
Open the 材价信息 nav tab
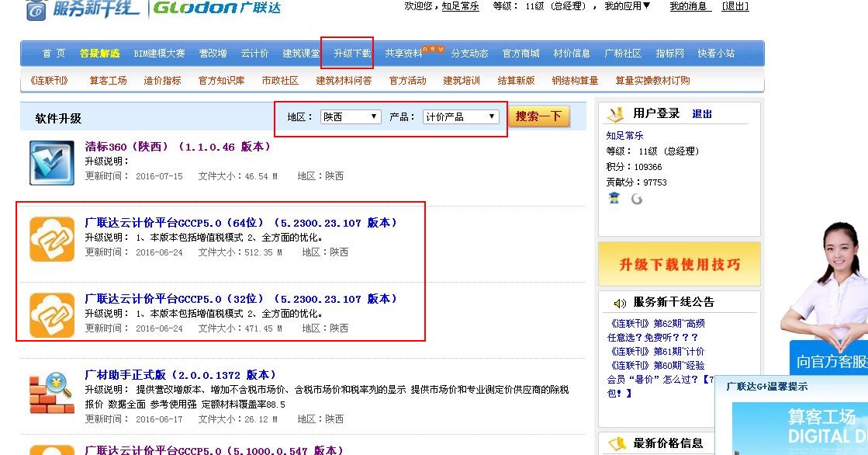point(572,54)
